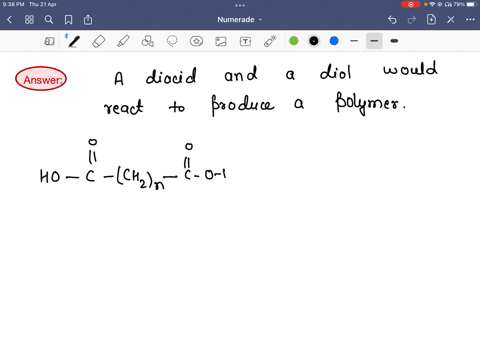
Task: Select the thickest stroke width
Action: (394, 41)
